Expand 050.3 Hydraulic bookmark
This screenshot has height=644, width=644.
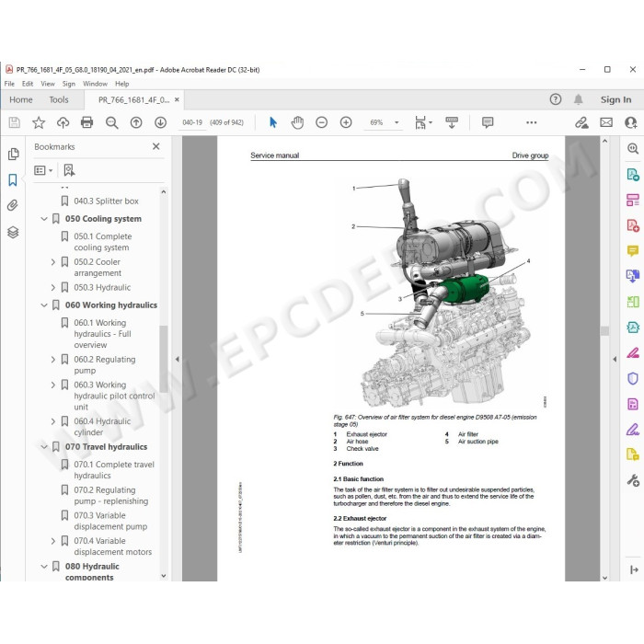tap(53, 287)
